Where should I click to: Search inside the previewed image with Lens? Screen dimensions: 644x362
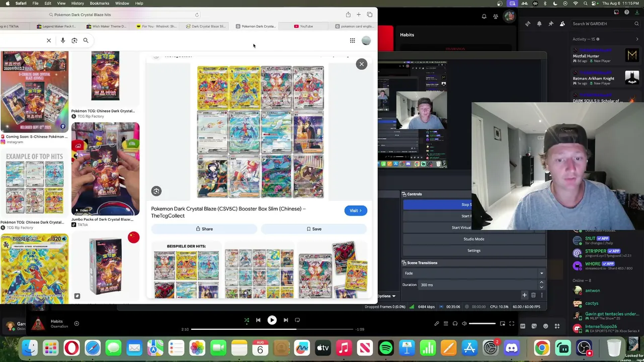coord(156,191)
